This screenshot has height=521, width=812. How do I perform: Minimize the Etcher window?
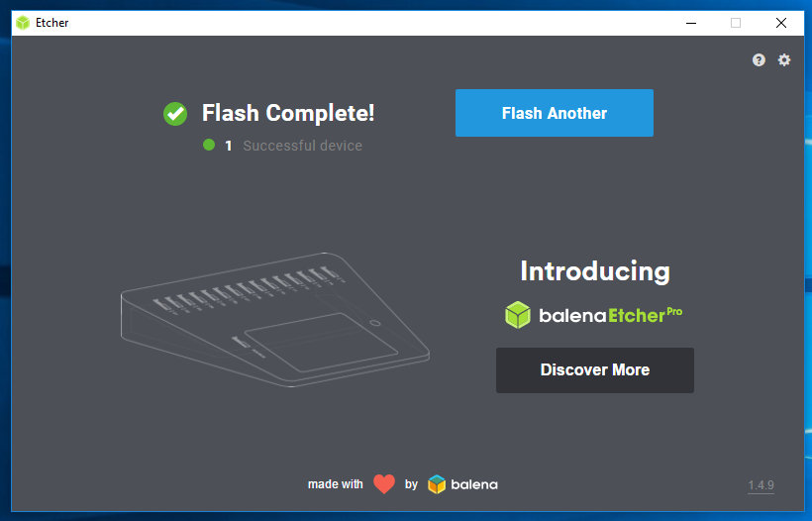(691, 23)
